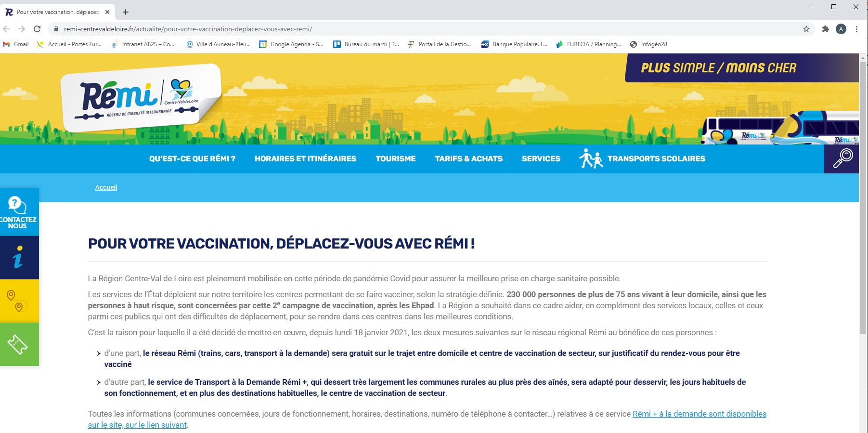This screenshot has width=868, height=433.
Task: Follow the 'Rémi + à la demande' link
Action: coord(700,414)
